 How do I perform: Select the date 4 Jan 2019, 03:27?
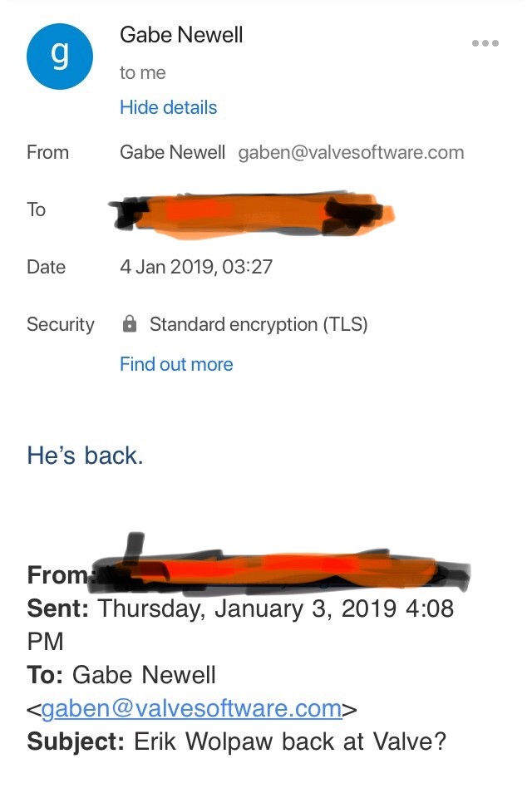[x=196, y=267]
